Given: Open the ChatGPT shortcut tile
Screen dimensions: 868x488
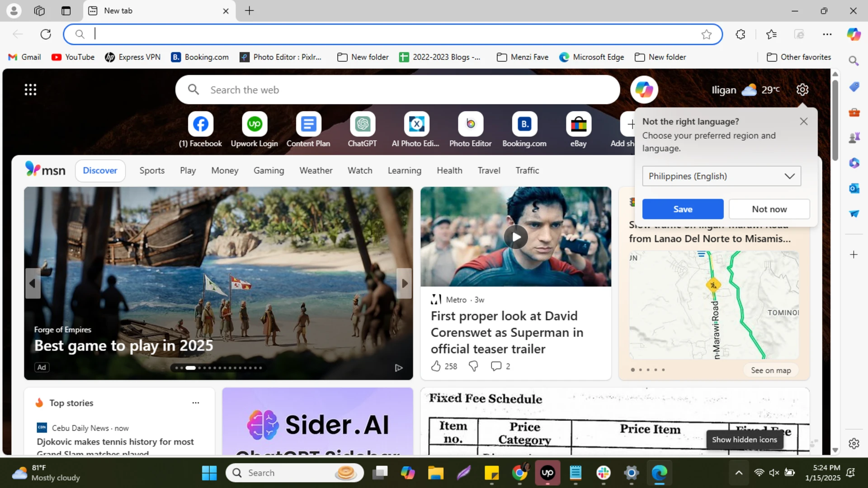Looking at the screenshot, I should click(x=362, y=129).
